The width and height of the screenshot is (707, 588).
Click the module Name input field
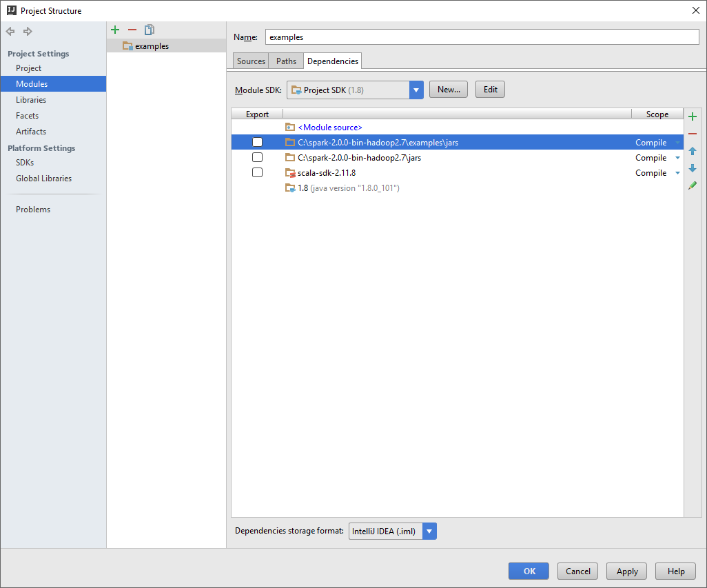pyautogui.click(x=482, y=37)
